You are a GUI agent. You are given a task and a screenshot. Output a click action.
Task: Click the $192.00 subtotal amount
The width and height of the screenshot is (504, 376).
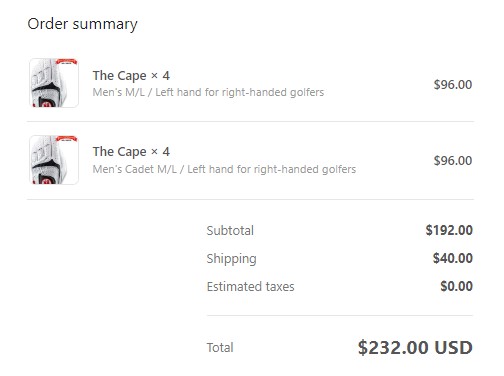[x=449, y=230]
